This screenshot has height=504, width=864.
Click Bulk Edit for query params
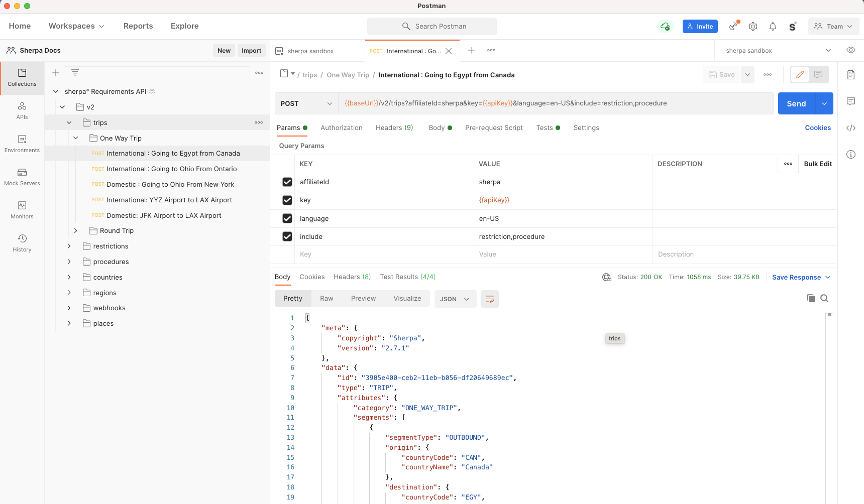coord(818,164)
